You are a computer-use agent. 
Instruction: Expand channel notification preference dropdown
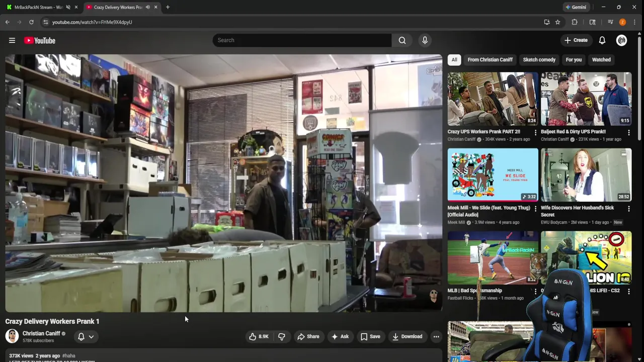point(86,336)
